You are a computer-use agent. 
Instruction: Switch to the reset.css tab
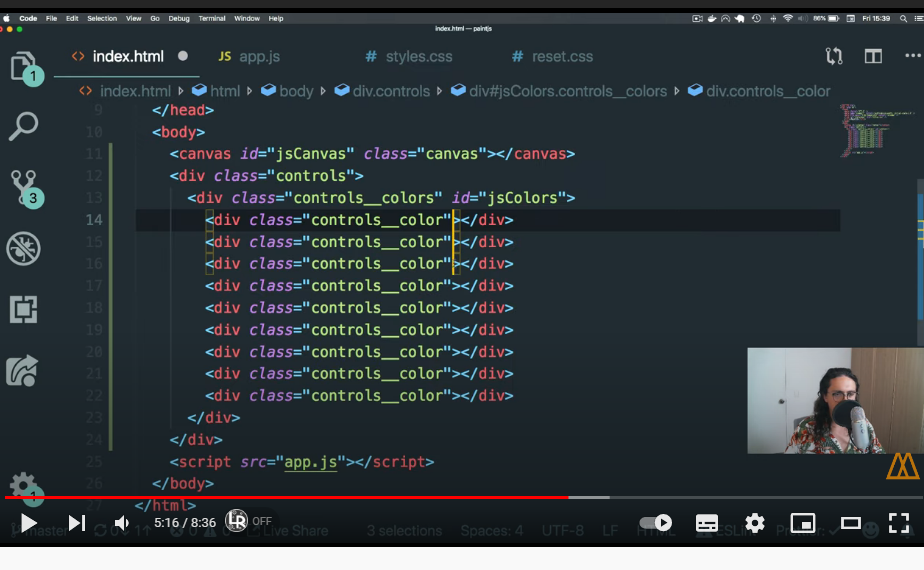[x=552, y=57]
